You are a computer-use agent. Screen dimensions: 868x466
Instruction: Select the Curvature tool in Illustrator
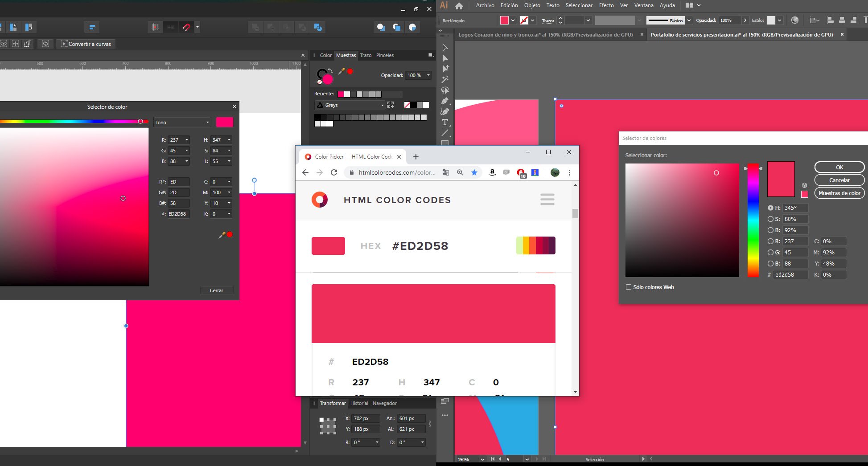tap(445, 111)
